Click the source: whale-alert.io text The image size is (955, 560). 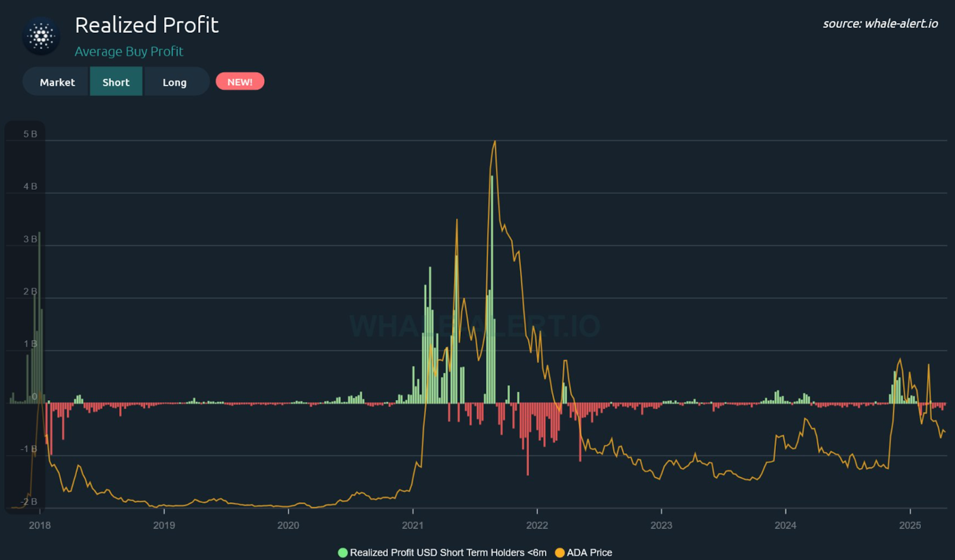coord(880,24)
